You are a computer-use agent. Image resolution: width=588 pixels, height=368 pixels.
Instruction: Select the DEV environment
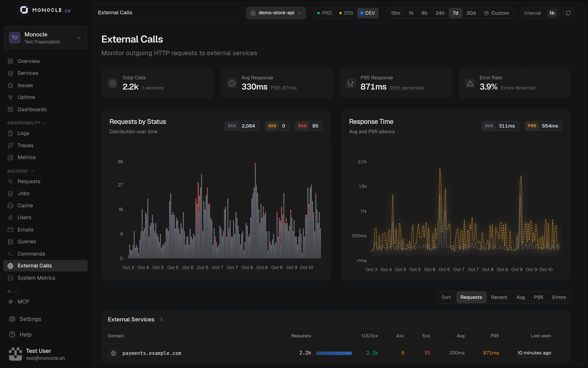coord(367,13)
